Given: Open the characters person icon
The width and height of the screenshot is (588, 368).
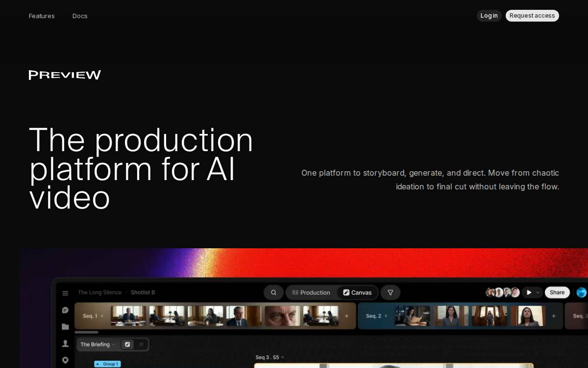Looking at the screenshot, I should (65, 343).
